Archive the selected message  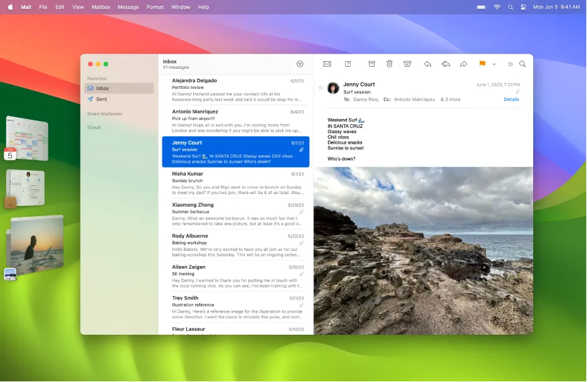(x=372, y=64)
